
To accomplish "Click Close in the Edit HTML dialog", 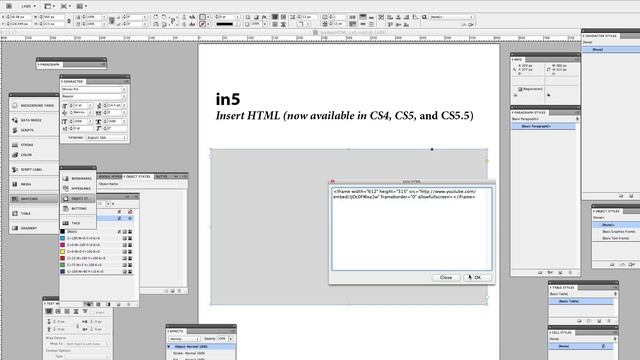I will 446,277.
